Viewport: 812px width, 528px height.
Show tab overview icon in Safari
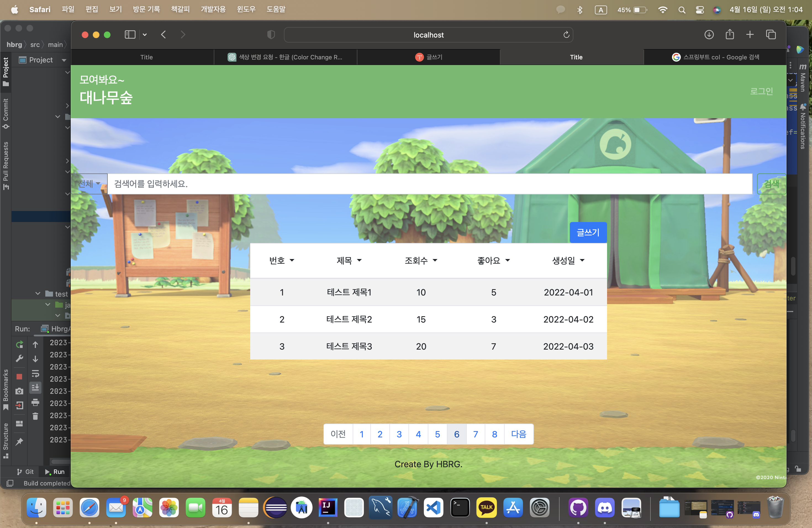[x=771, y=35]
